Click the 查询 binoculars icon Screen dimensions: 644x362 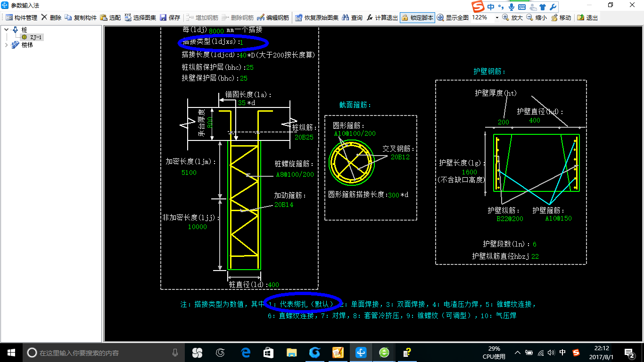pos(346,17)
